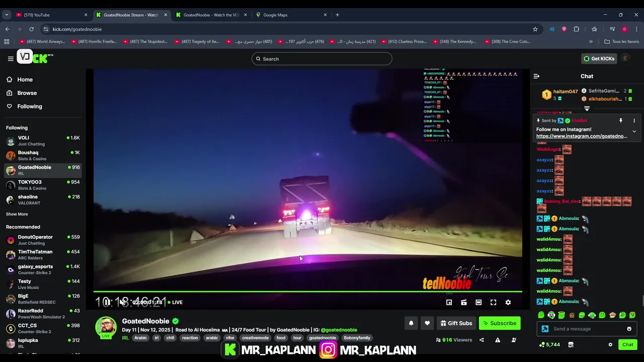The height and width of the screenshot is (362, 644).
Task: Click the notification bell for GoatedNoobie
Action: tap(411, 323)
